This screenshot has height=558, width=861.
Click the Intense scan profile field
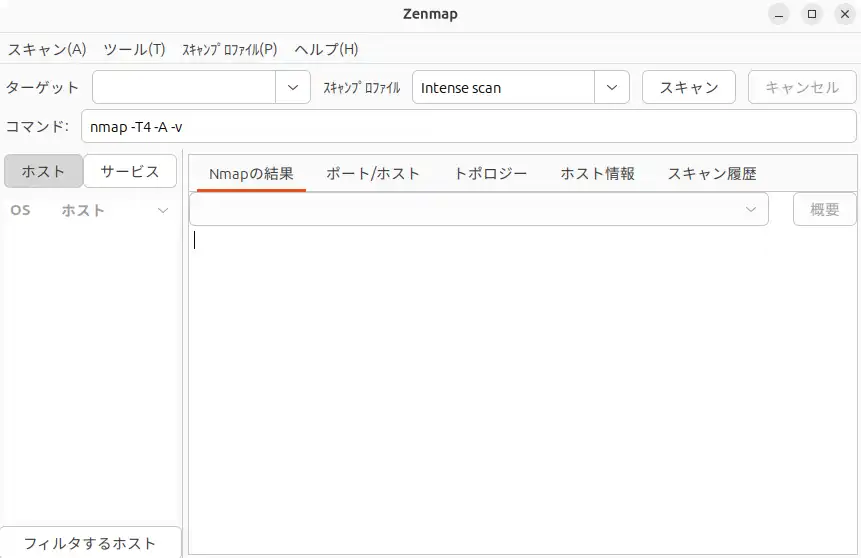tap(504, 87)
